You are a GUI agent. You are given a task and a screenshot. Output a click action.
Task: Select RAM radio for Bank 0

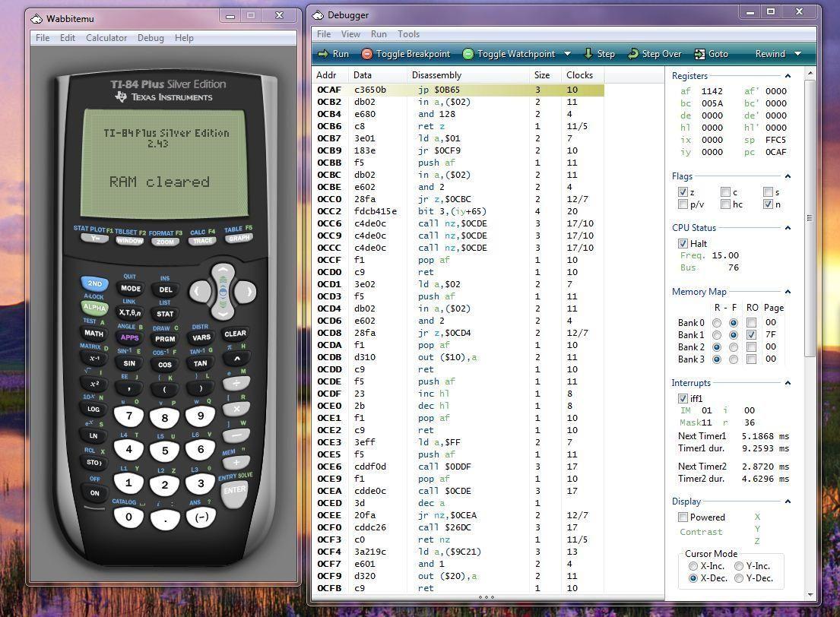(x=716, y=322)
